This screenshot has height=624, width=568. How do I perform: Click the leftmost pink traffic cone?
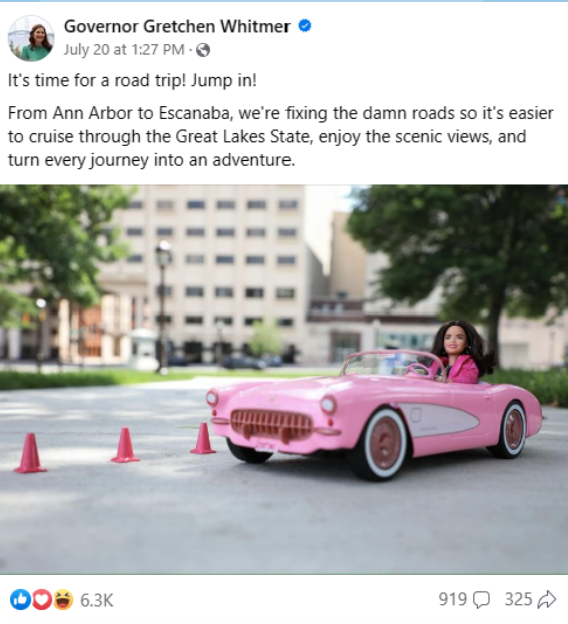(x=30, y=453)
